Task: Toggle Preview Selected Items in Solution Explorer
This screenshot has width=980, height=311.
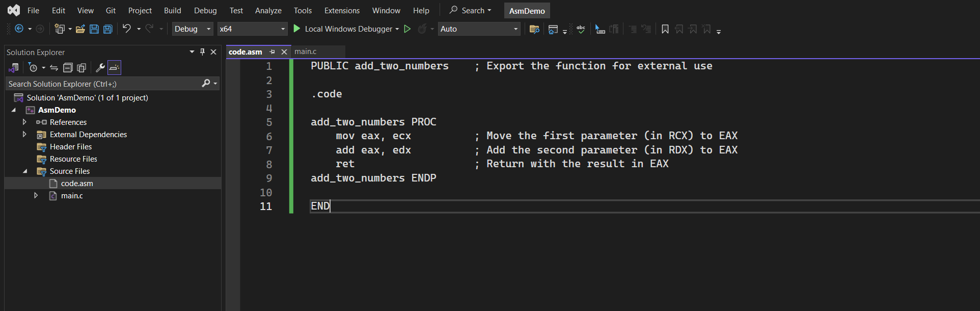Action: coord(115,67)
